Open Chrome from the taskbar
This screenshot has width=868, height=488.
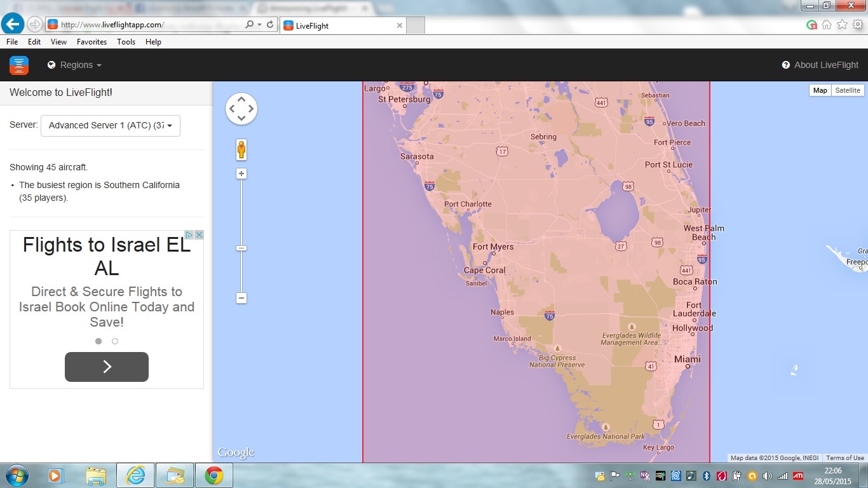pyautogui.click(x=214, y=475)
